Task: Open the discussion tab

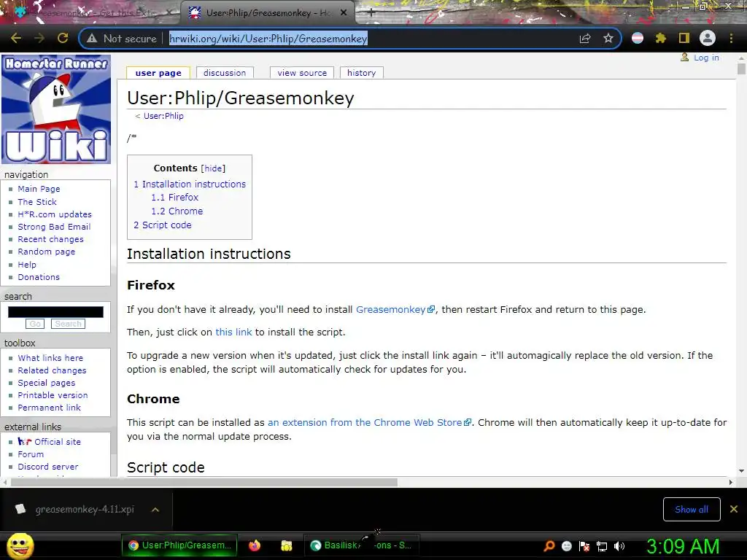Action: coord(225,73)
